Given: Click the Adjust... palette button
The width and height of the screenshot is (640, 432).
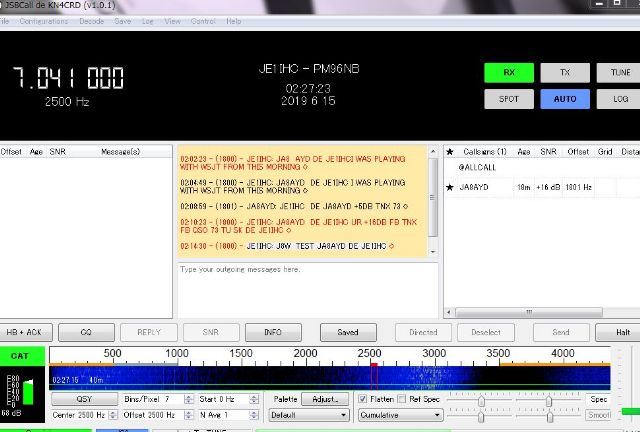Looking at the screenshot, I should (324, 399).
